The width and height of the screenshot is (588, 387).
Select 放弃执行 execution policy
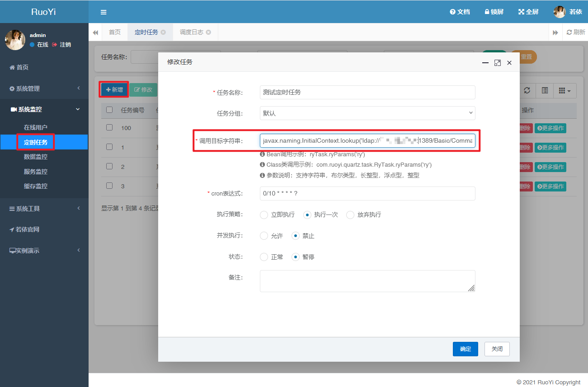coord(350,215)
